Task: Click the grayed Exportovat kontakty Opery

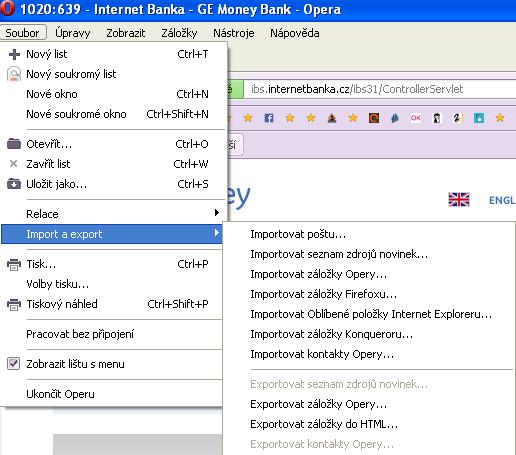Action: click(x=369, y=444)
